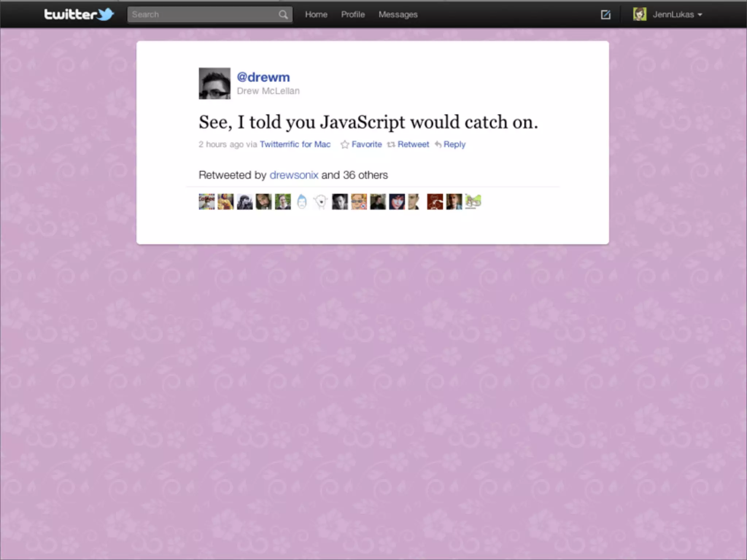Click the JennLukas account avatar
Screen dimensions: 747x560
(x=639, y=15)
